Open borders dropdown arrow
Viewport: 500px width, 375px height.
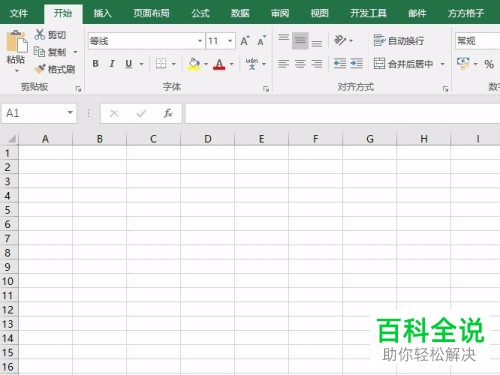click(x=174, y=64)
